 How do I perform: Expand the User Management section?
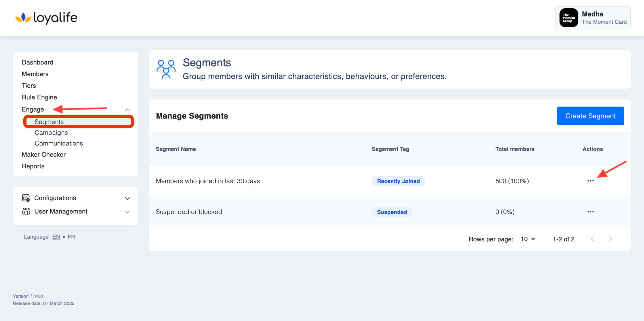(127, 212)
